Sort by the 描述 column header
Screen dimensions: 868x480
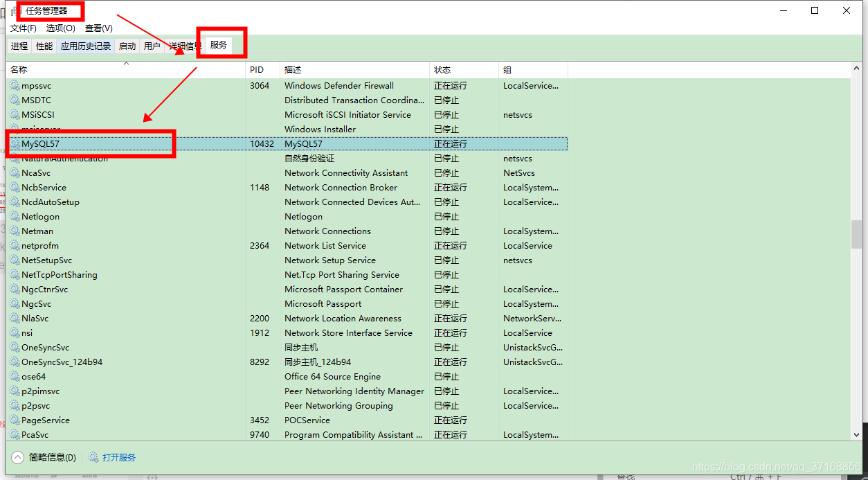(354, 70)
